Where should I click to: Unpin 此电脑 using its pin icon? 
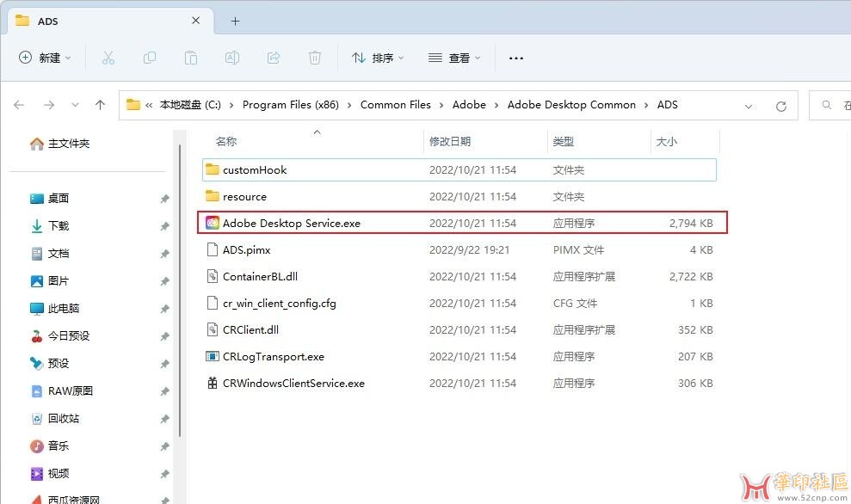click(x=164, y=309)
